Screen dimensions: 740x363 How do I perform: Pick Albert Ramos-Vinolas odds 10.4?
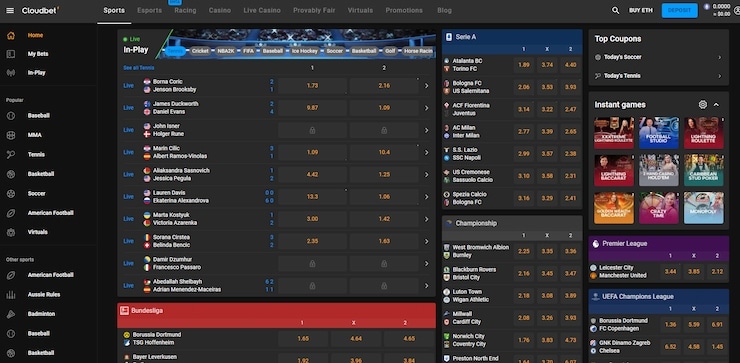click(384, 152)
